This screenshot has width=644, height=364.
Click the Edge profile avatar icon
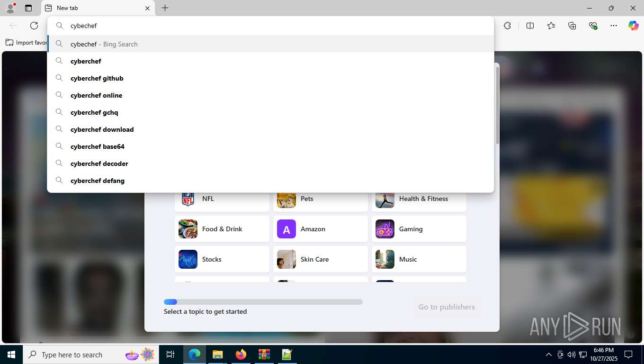point(10,8)
